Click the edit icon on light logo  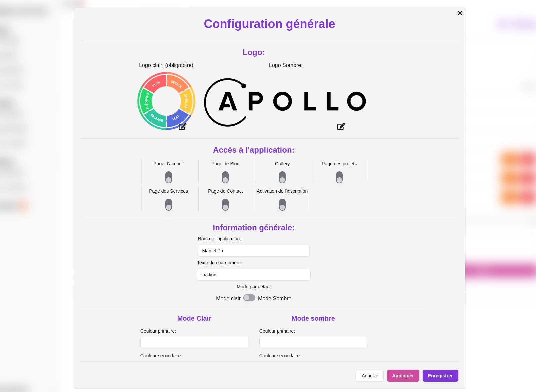click(x=182, y=126)
